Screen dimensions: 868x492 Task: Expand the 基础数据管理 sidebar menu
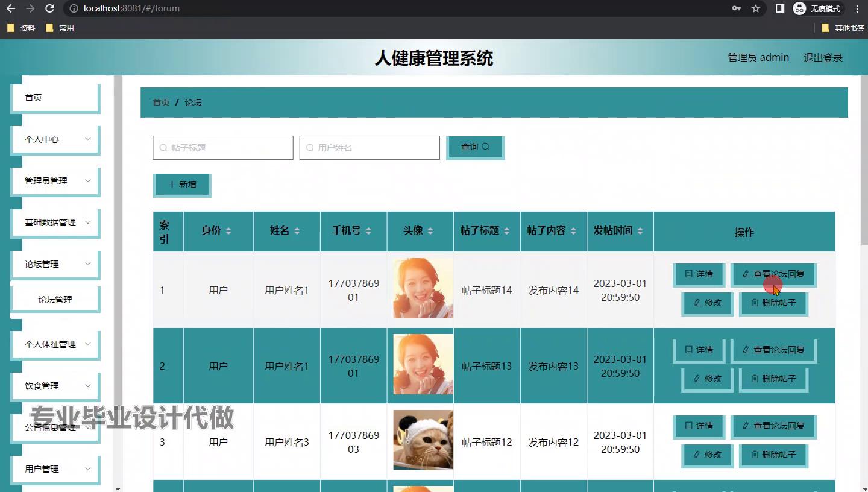(x=55, y=222)
